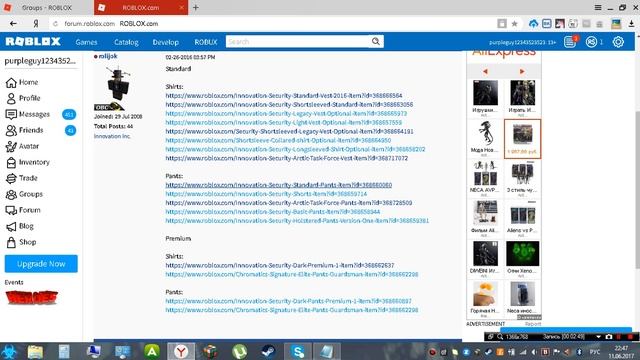Click the Upgrade Now button
The image size is (640, 360).
pyautogui.click(x=41, y=264)
